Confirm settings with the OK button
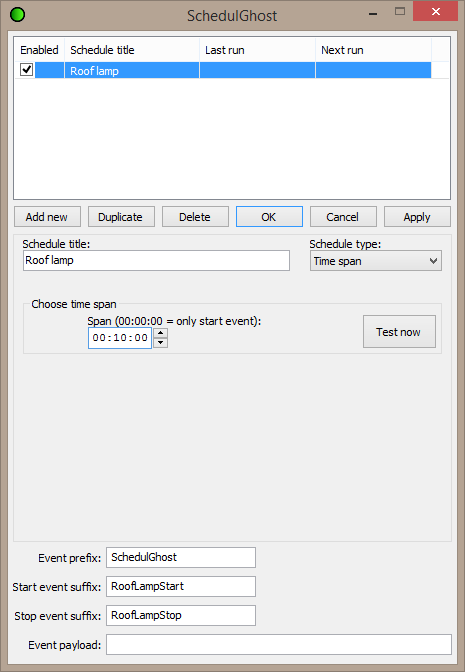 pyautogui.click(x=269, y=217)
